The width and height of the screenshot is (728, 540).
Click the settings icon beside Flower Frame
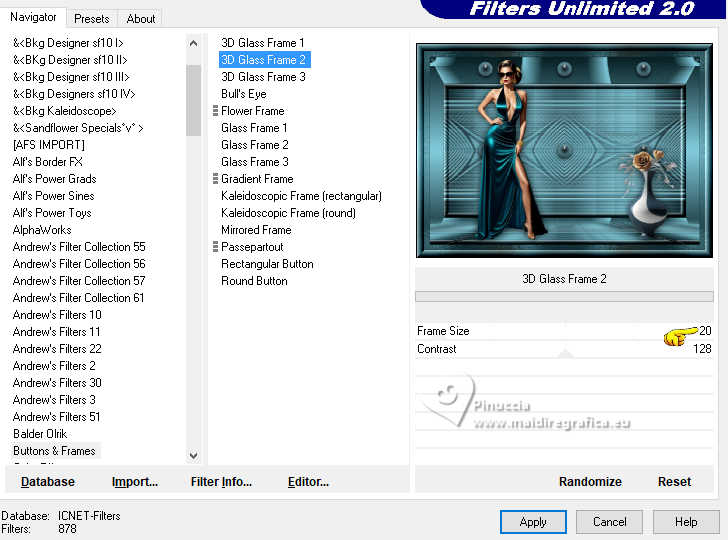215,111
